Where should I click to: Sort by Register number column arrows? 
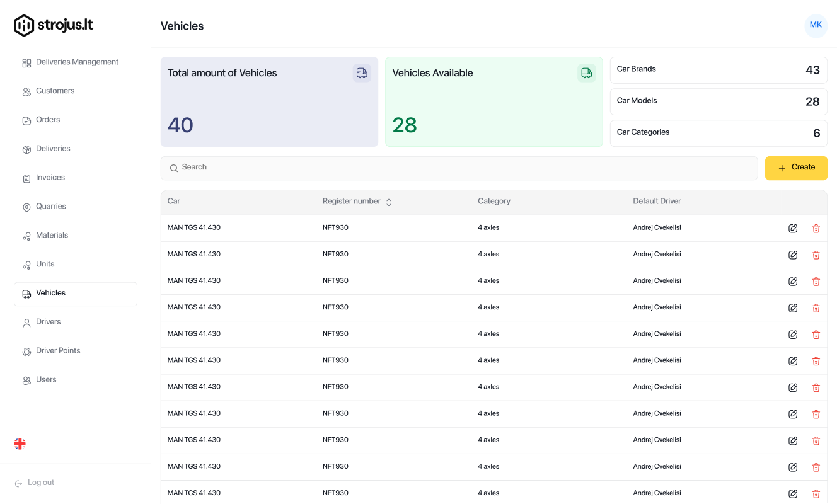point(389,202)
